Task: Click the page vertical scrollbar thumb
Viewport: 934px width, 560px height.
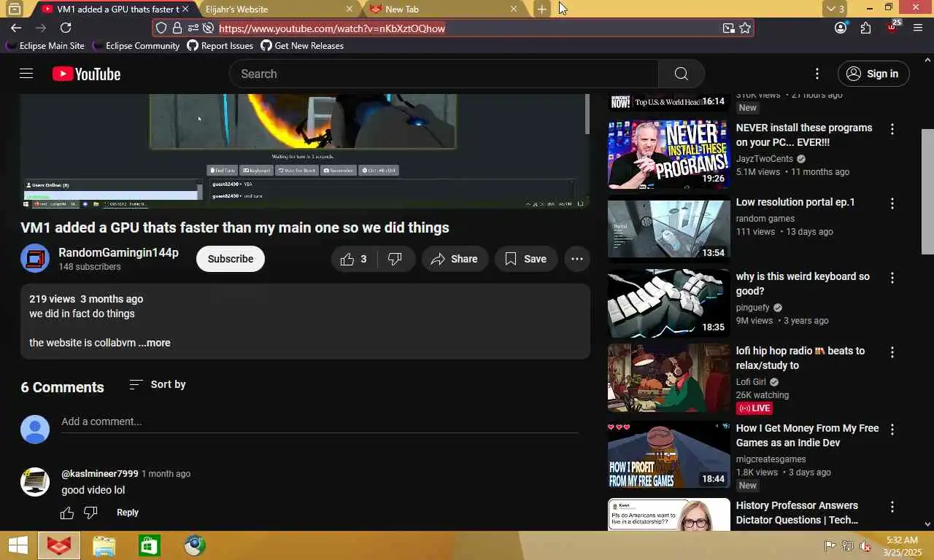Action: [927, 192]
